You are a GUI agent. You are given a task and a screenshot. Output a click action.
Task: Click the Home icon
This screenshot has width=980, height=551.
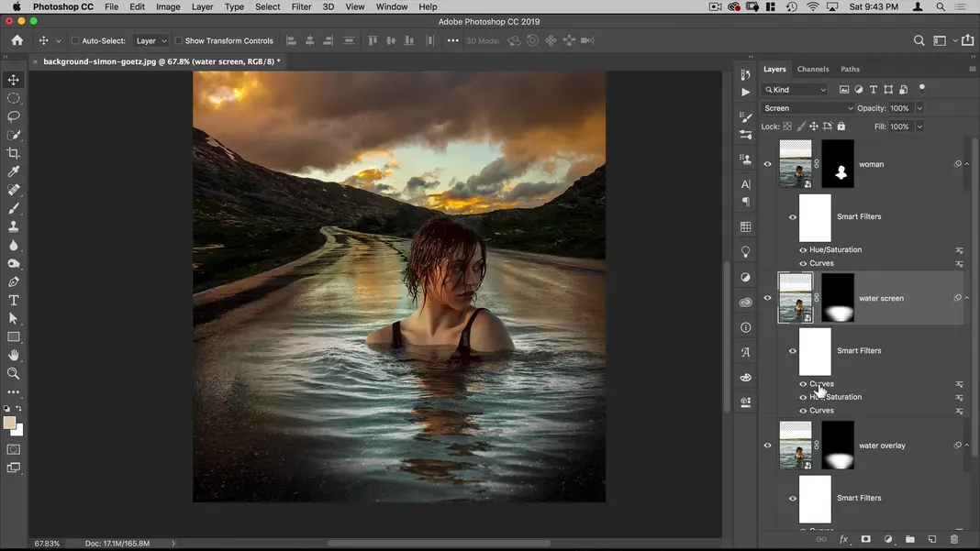click(x=17, y=40)
